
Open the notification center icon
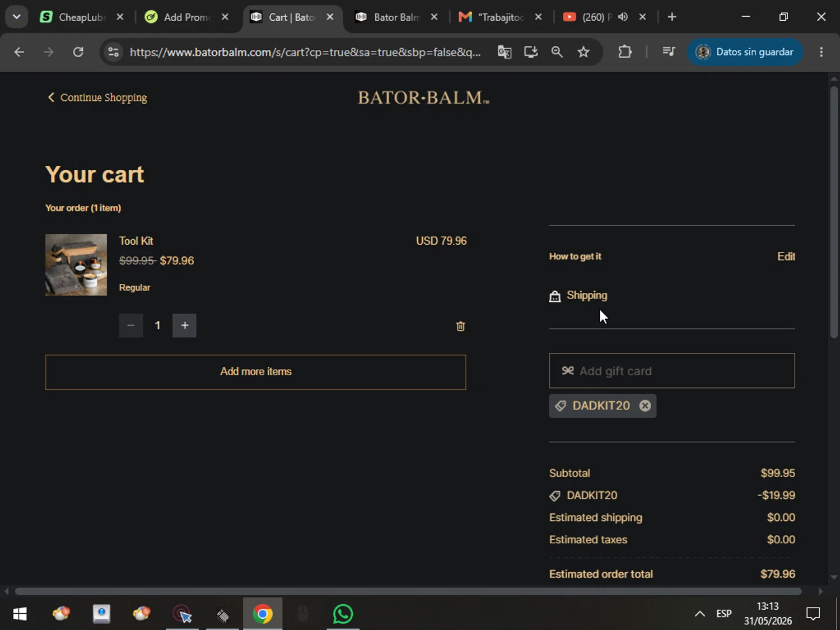point(813,614)
